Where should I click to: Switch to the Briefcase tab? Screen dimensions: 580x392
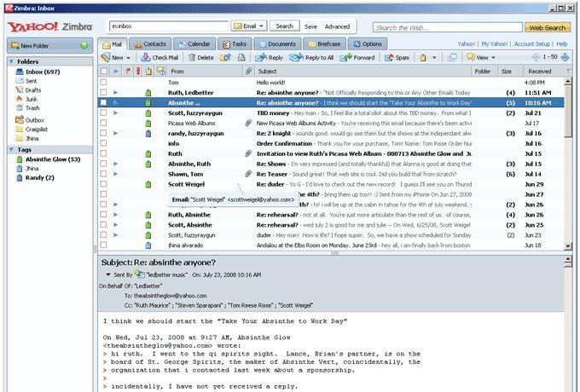point(324,44)
